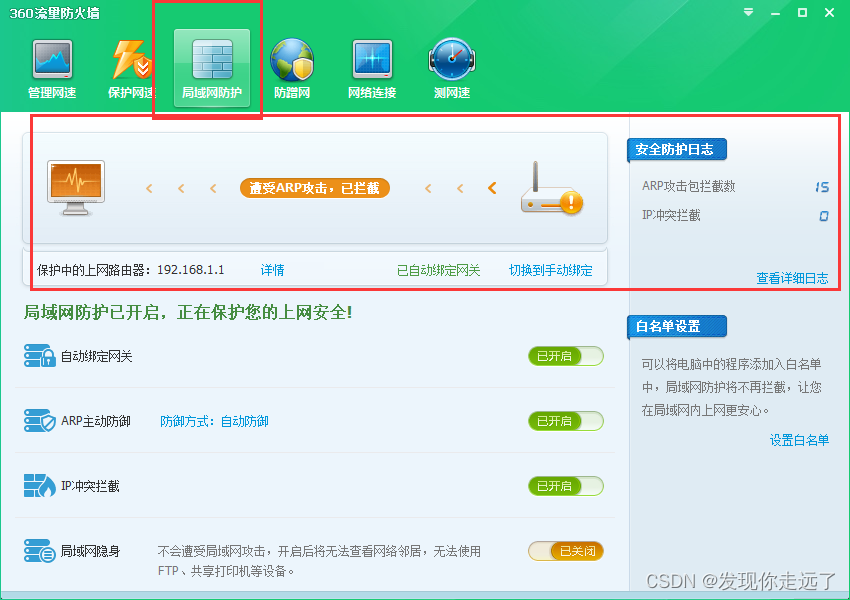Click the 局域网隐身 server icon
850x600 pixels.
pos(40,551)
